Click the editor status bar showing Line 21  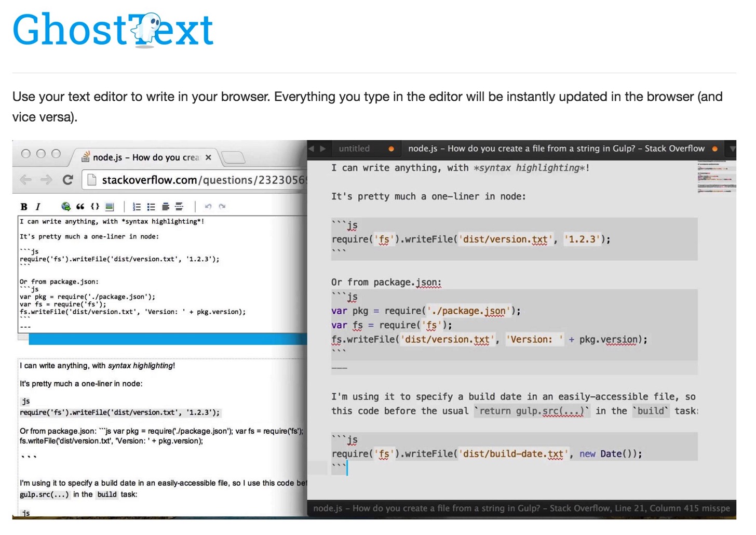point(522,509)
